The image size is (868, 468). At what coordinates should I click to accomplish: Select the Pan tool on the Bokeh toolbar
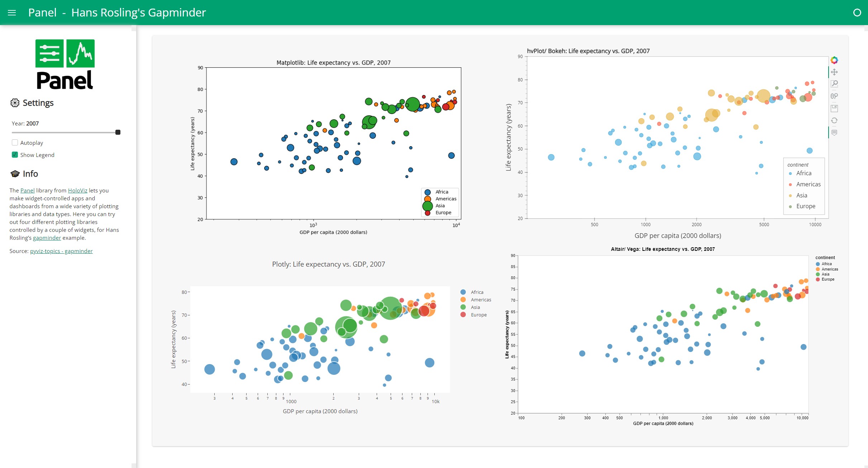point(835,72)
